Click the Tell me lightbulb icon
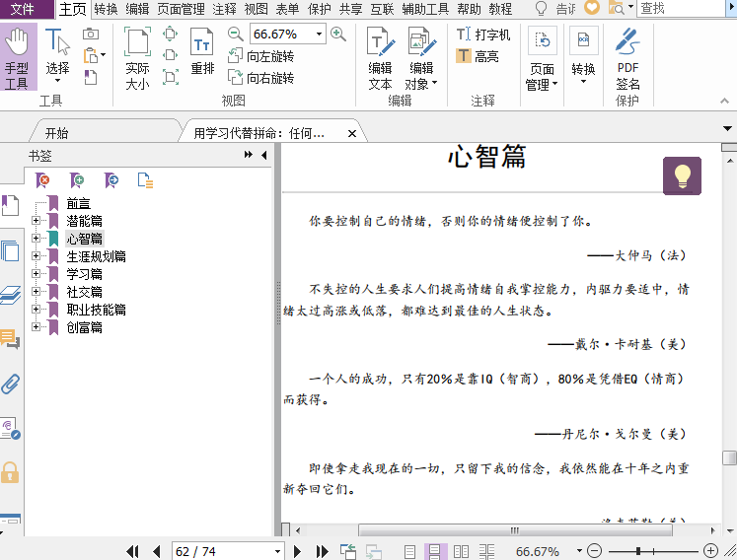737x560 pixels. click(x=542, y=9)
